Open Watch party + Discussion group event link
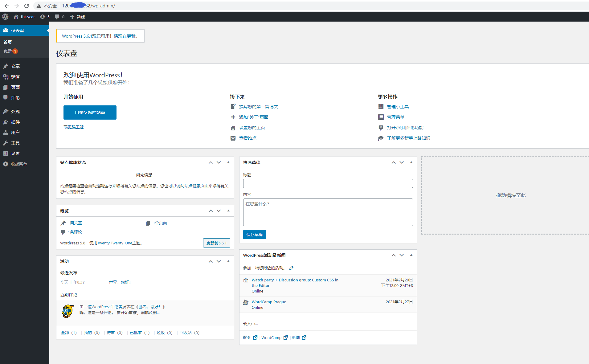 point(295,283)
